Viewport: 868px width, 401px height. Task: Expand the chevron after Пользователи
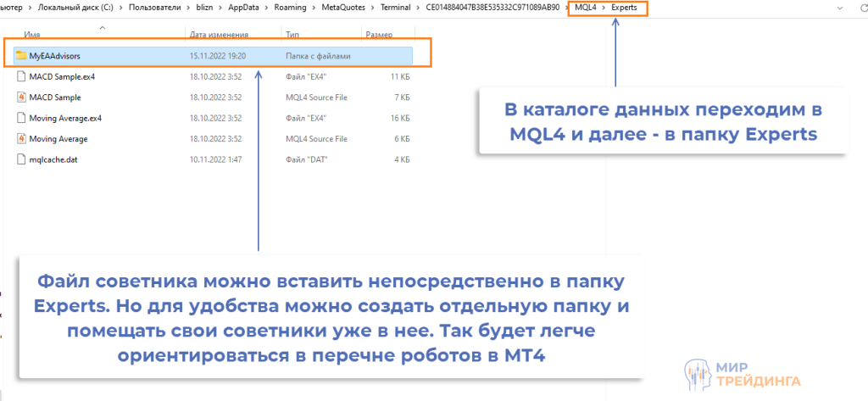pyautogui.click(x=187, y=8)
